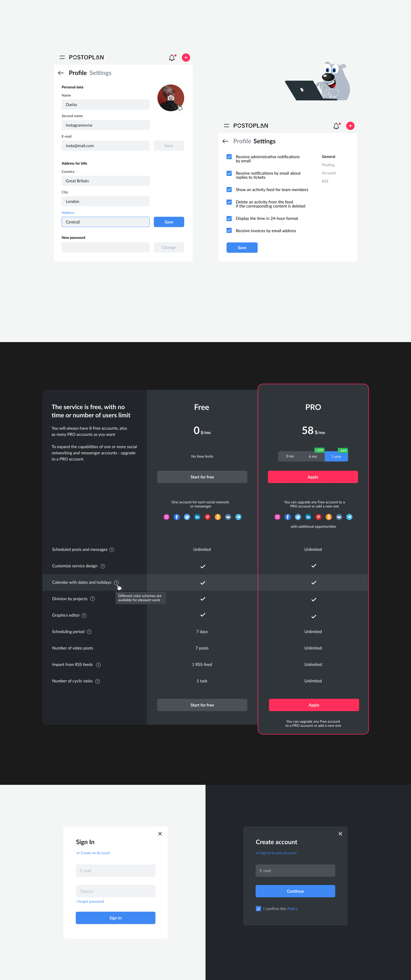Click the Change button next to New password

[169, 248]
